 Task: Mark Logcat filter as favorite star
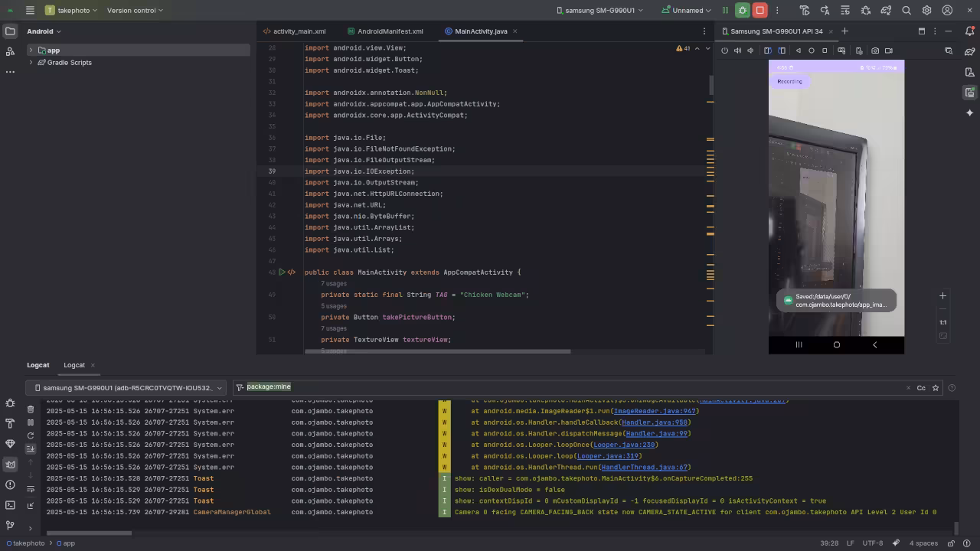936,388
